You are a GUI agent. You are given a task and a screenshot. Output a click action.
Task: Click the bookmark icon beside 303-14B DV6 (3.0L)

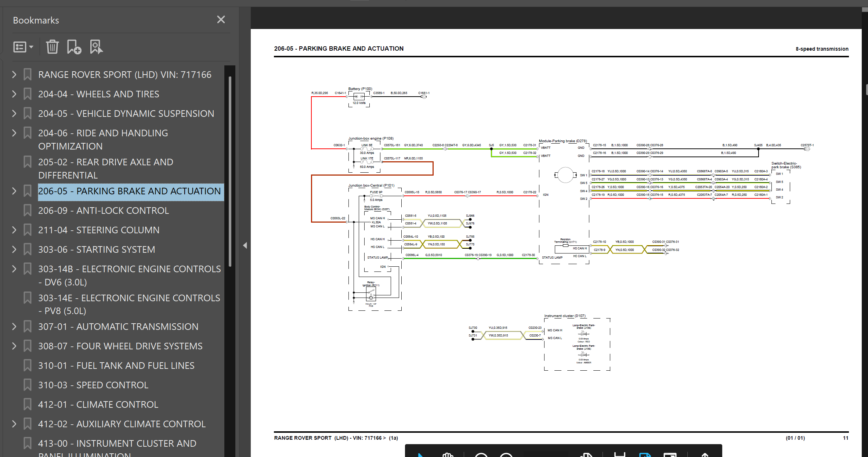[x=28, y=269]
